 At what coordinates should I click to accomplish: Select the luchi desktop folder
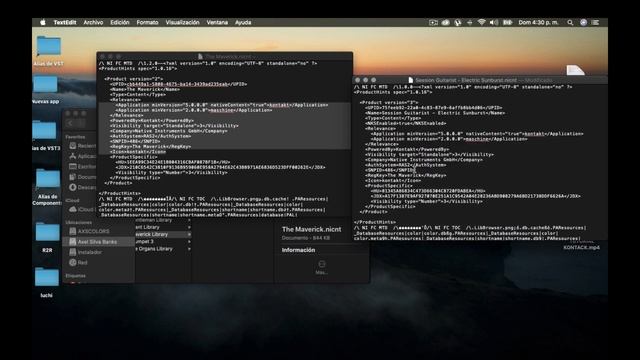[47, 278]
